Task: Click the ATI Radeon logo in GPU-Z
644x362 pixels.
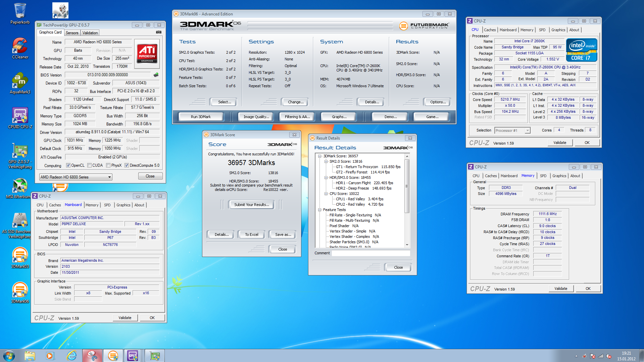Action: [x=147, y=54]
